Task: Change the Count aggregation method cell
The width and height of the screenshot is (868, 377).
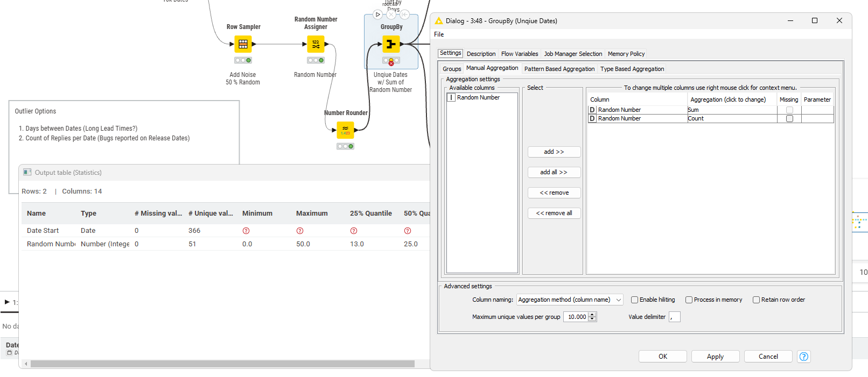Action: [731, 119]
